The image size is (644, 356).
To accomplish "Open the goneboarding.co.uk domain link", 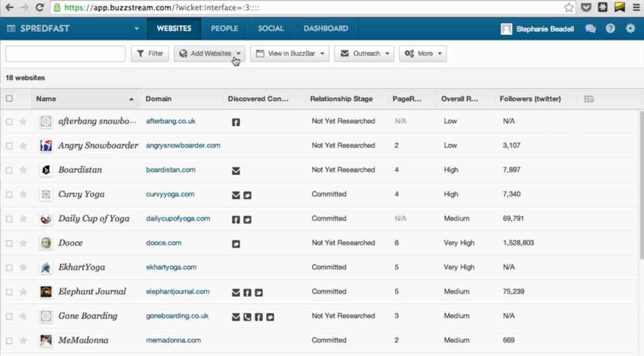I will [177, 316].
